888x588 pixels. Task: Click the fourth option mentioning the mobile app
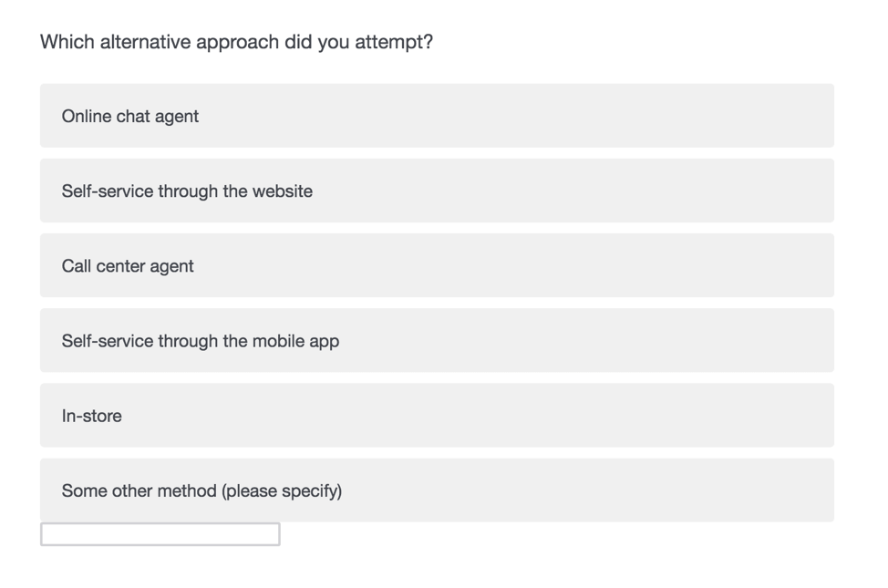click(x=436, y=340)
